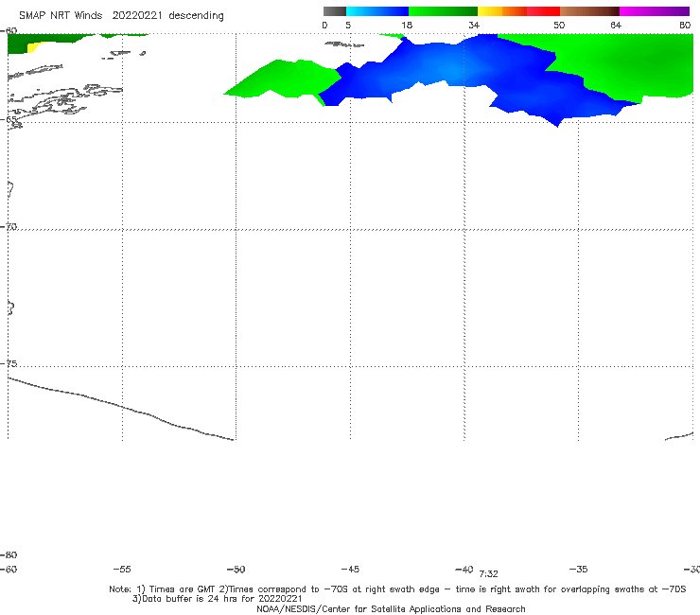Screen dimensions: 700x615
Task: Click the word "descending" in the title
Action: (197, 16)
